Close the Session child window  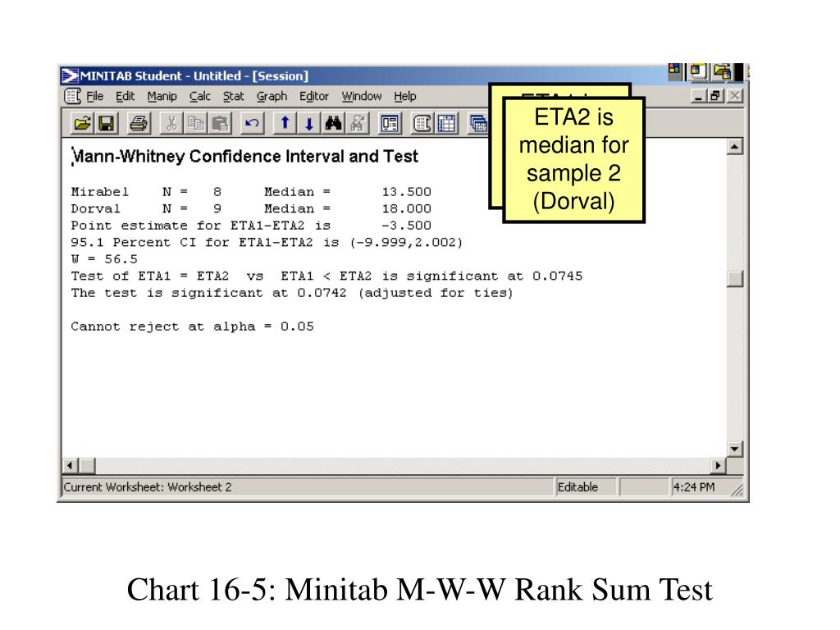735,97
